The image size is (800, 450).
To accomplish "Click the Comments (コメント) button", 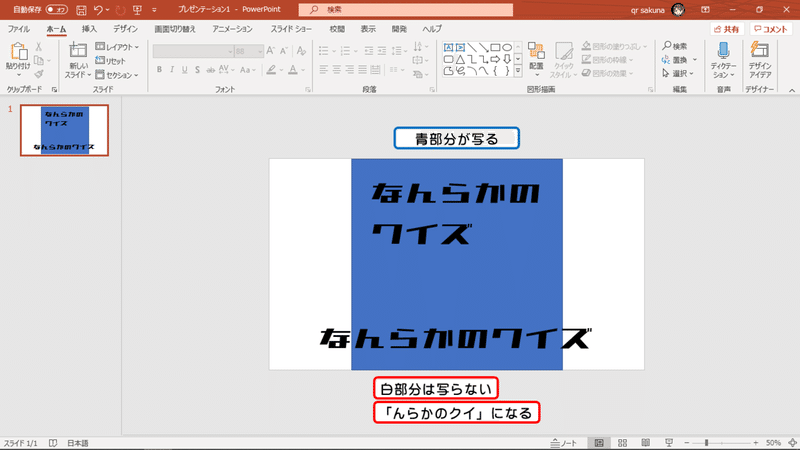I will pyautogui.click(x=770, y=29).
